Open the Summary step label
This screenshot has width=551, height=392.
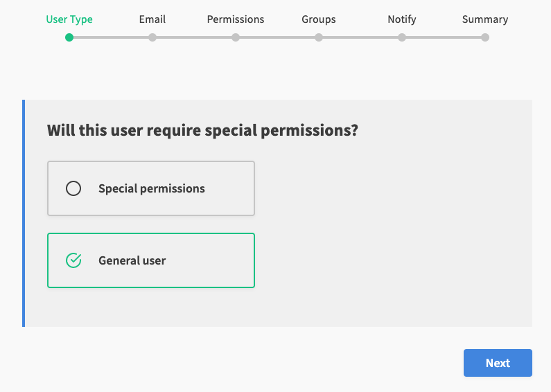coord(485,19)
